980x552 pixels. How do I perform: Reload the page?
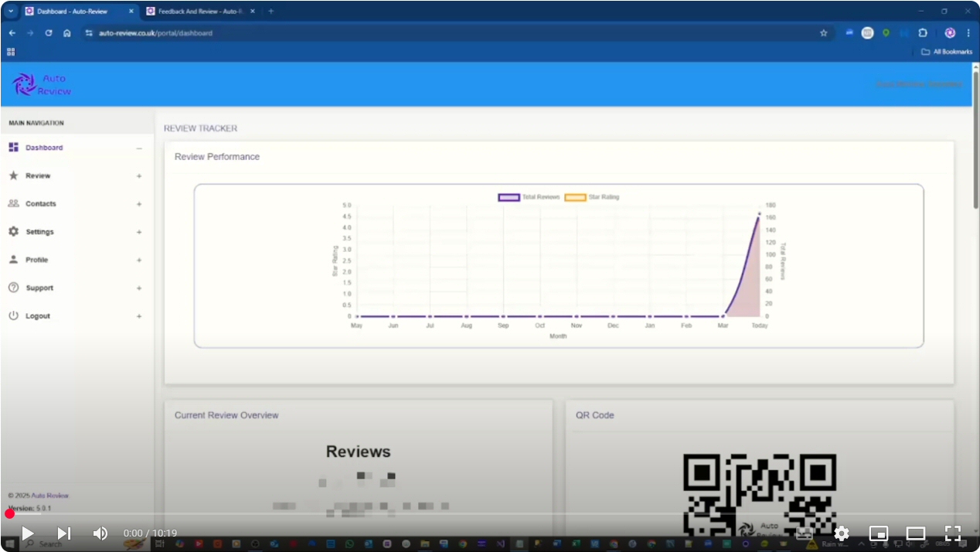(49, 33)
